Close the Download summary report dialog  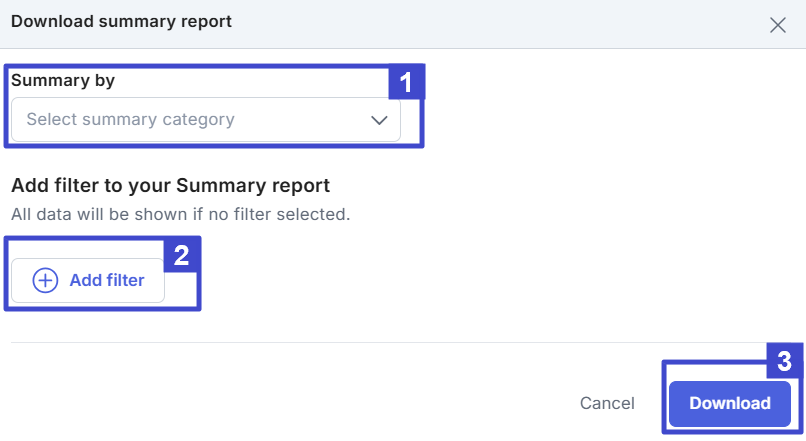coord(777,25)
